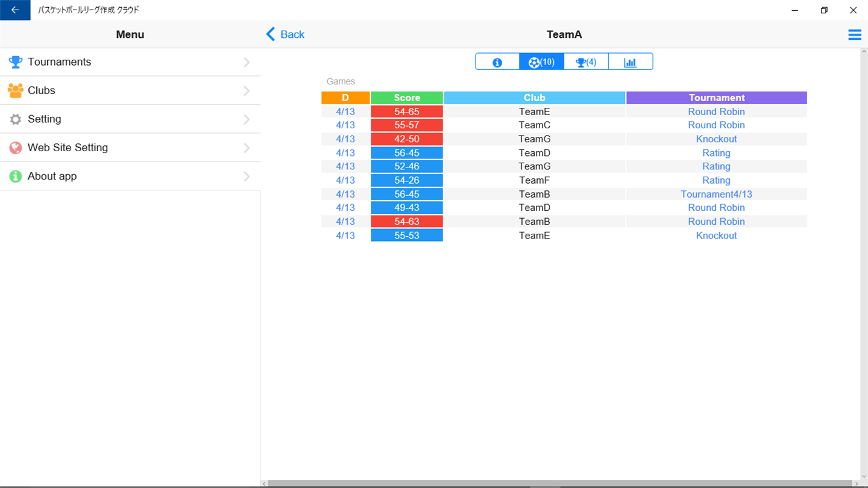Viewport: 868px width, 488px height.
Task: Open Clubs menu item
Action: pos(130,90)
